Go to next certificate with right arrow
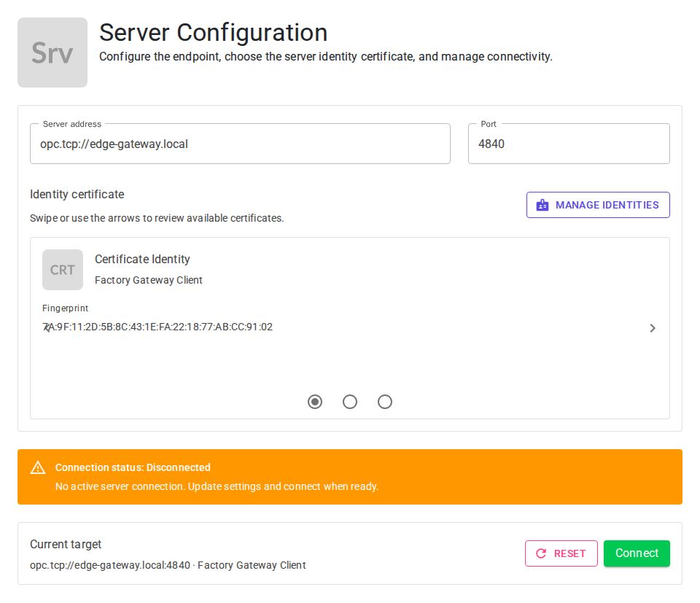Screen dimensions: 700x603 click(x=652, y=328)
